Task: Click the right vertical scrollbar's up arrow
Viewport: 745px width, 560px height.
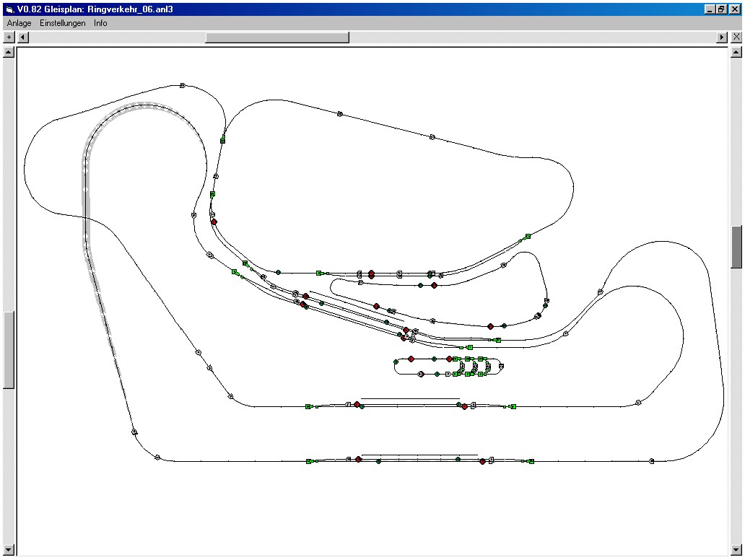Action: pyautogui.click(x=736, y=52)
